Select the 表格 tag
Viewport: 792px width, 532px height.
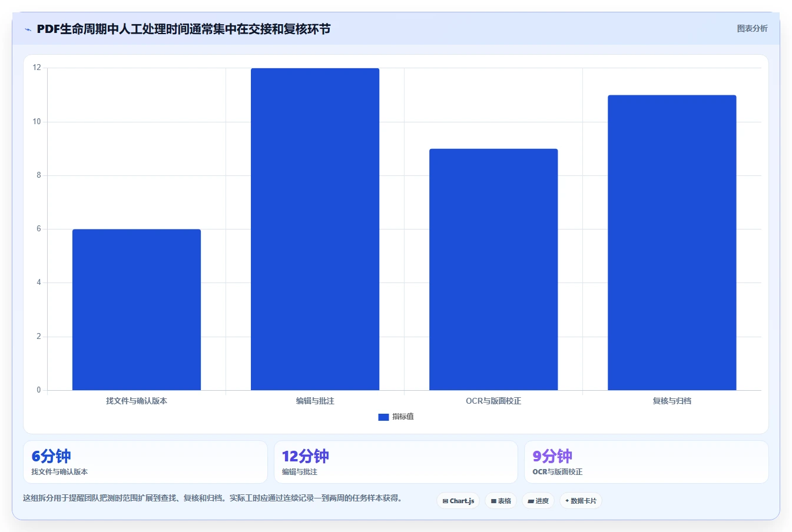pos(501,501)
